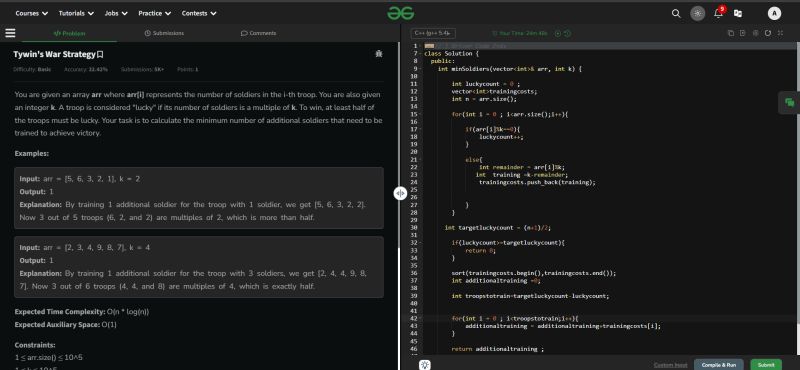Open the notifications bell
The width and height of the screenshot is (800, 370).
718,13
